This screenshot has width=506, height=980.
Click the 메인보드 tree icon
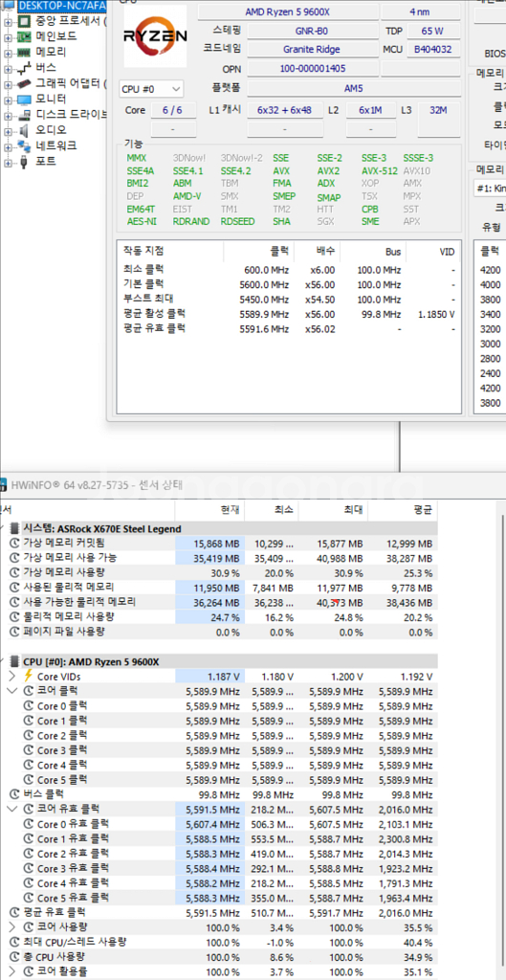pyautogui.click(x=24, y=37)
